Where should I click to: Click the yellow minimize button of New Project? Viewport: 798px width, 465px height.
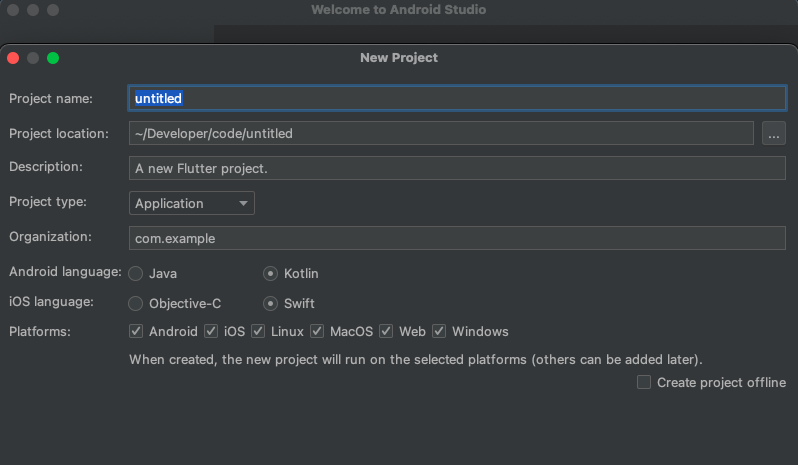coord(33,58)
